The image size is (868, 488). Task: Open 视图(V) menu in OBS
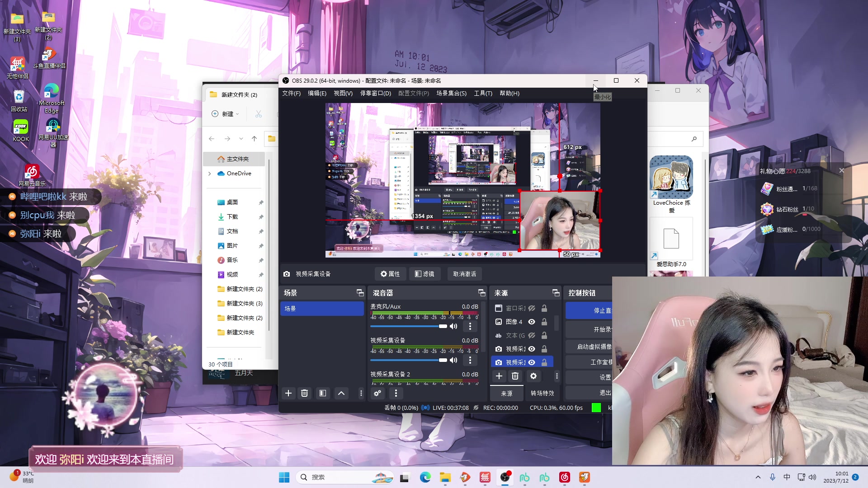point(343,93)
